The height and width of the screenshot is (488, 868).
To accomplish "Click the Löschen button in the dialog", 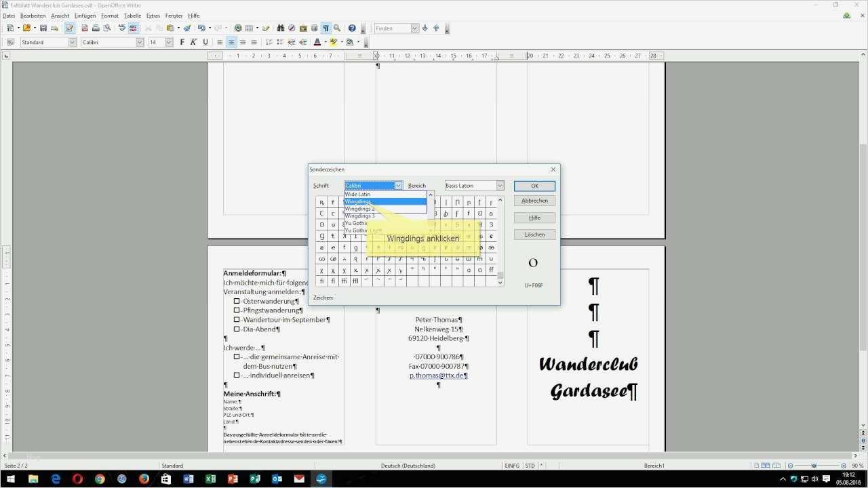I will (534, 234).
